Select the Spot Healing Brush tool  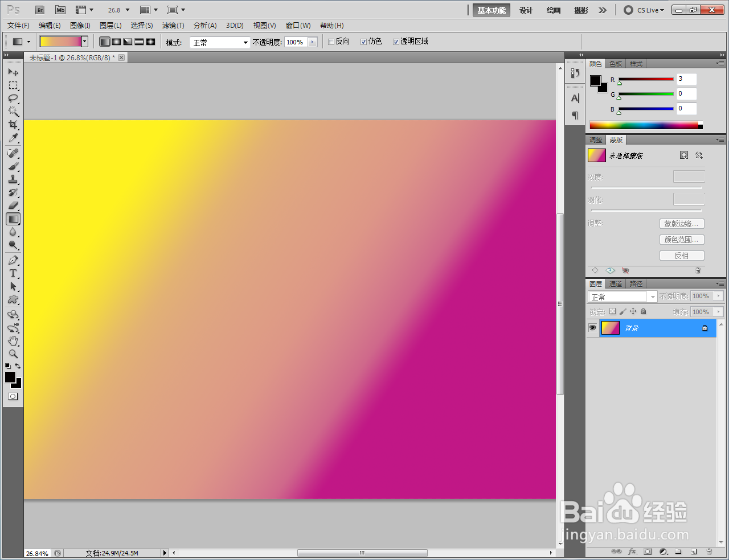(13, 153)
